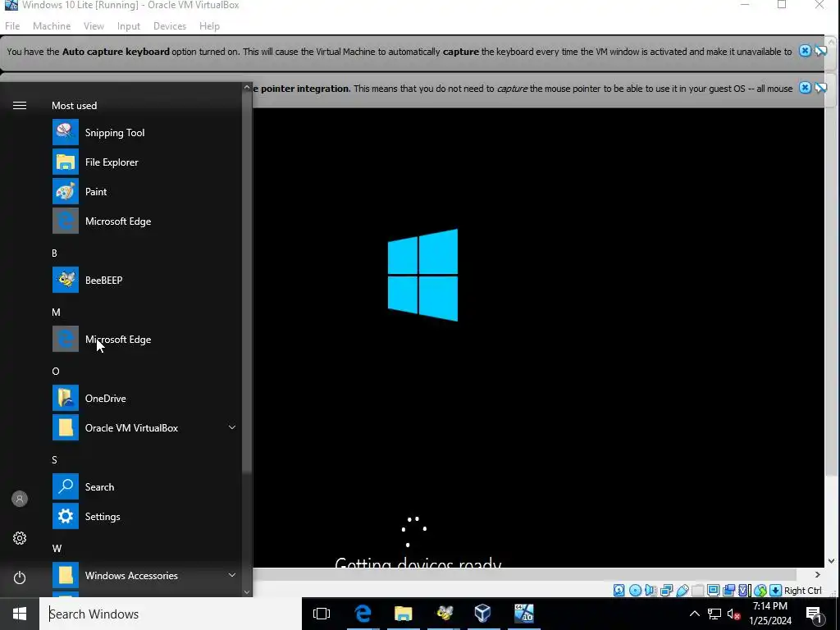Click VM window vertical scrollbar down arrow
This screenshot has height=630, width=840.
click(x=831, y=561)
